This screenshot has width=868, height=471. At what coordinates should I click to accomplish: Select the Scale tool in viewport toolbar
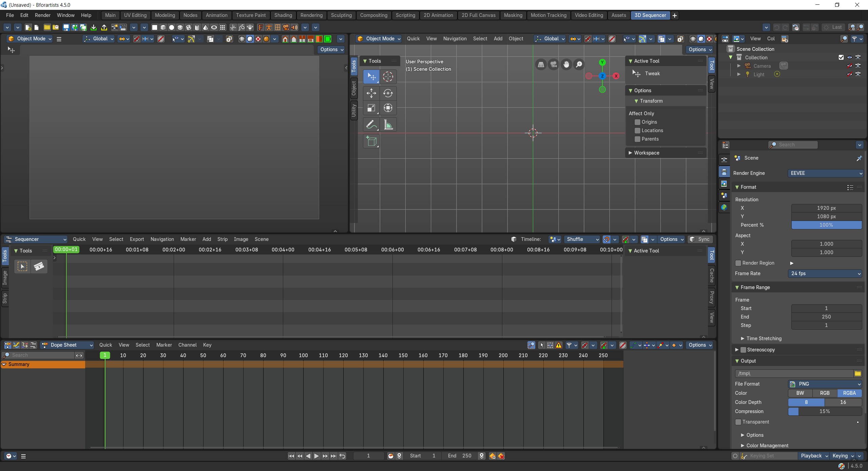pyautogui.click(x=371, y=108)
